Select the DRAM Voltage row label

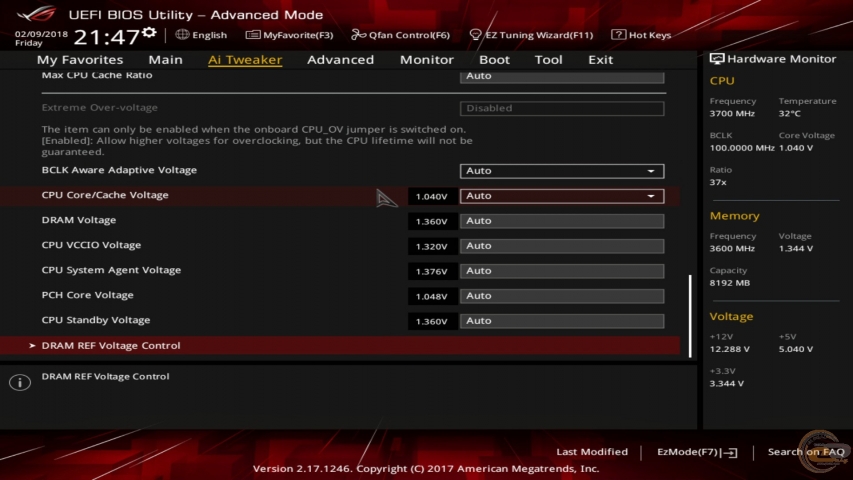(x=79, y=220)
